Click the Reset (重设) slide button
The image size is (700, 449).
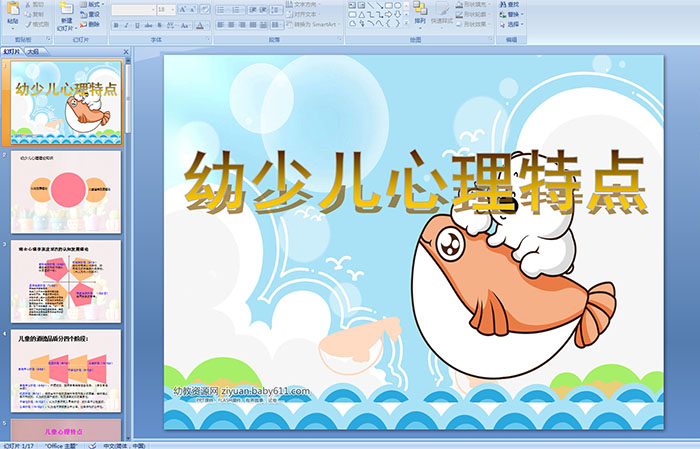coord(90,15)
